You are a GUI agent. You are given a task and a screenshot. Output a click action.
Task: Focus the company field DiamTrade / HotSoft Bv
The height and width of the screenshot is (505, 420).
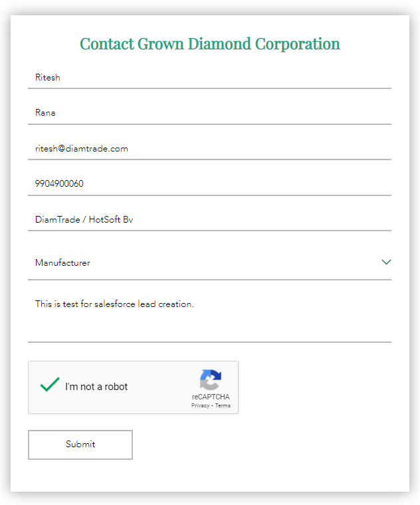click(210, 220)
